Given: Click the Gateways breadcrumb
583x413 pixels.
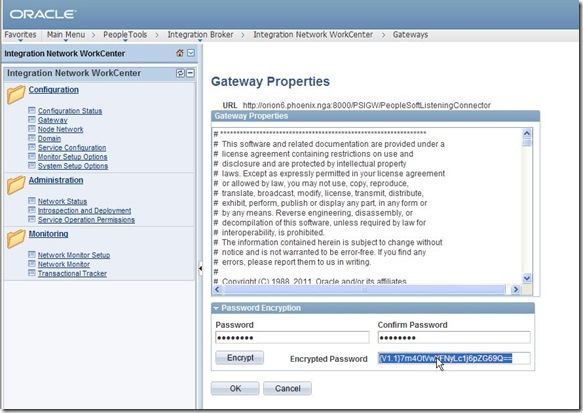Looking at the screenshot, I should click(x=410, y=35).
